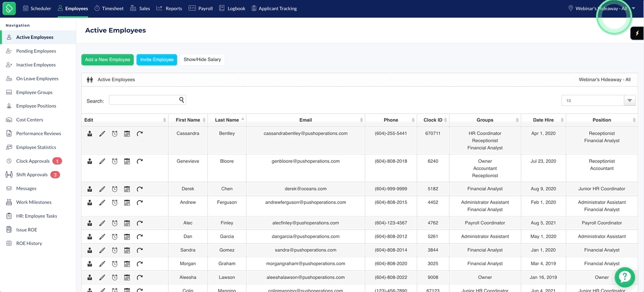The height and width of the screenshot is (292, 644).
Task: Open the calendar icon in Cassandra Bentley's row
Action: pyautogui.click(x=127, y=134)
